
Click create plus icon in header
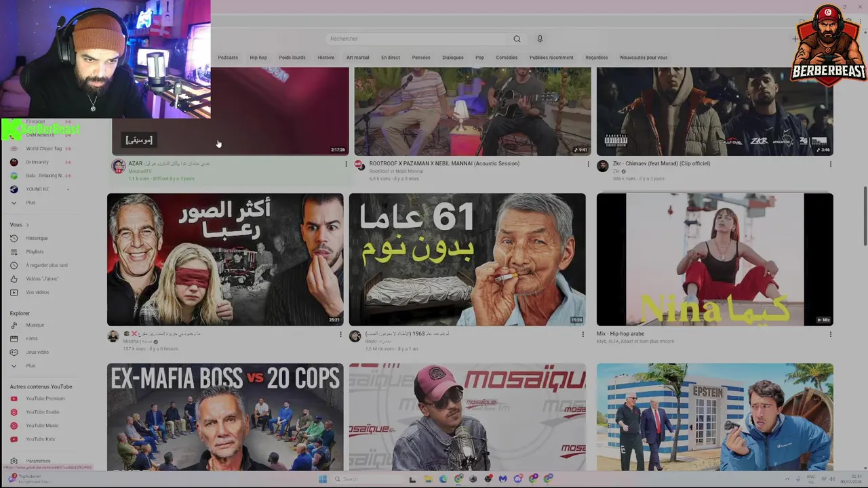795,39
